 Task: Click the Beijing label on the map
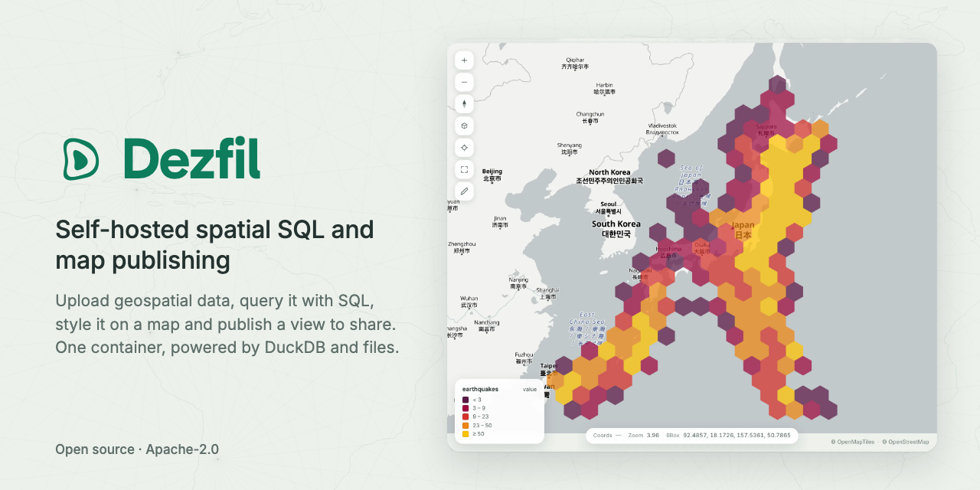coord(492,175)
